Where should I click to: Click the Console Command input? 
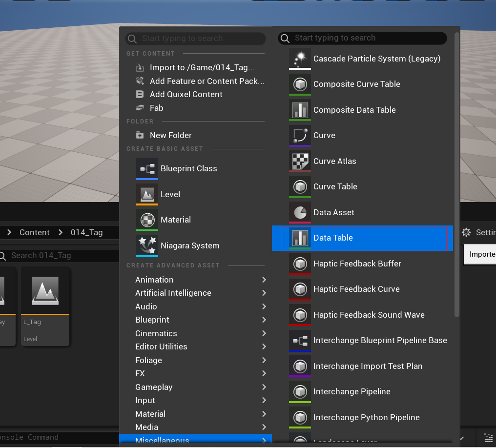59,437
